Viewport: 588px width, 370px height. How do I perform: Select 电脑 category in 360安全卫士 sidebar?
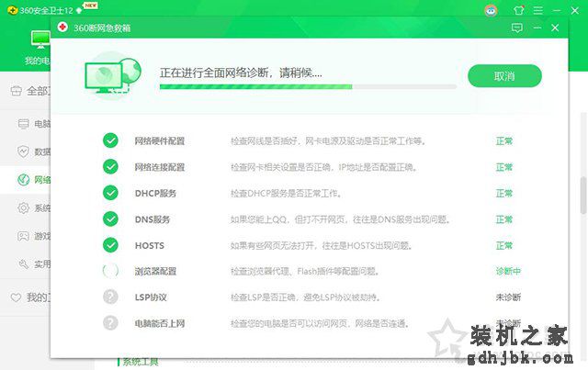point(34,123)
